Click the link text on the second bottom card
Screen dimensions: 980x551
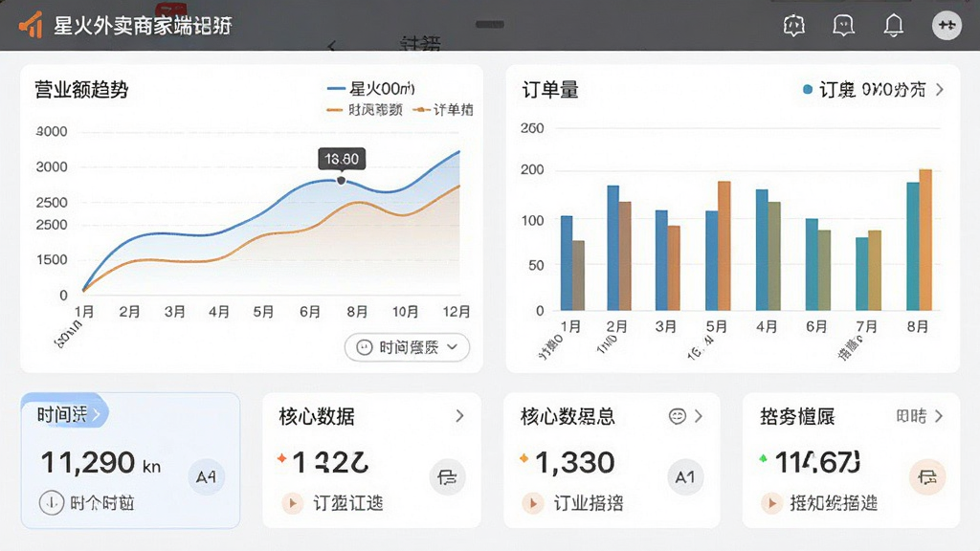(348, 503)
